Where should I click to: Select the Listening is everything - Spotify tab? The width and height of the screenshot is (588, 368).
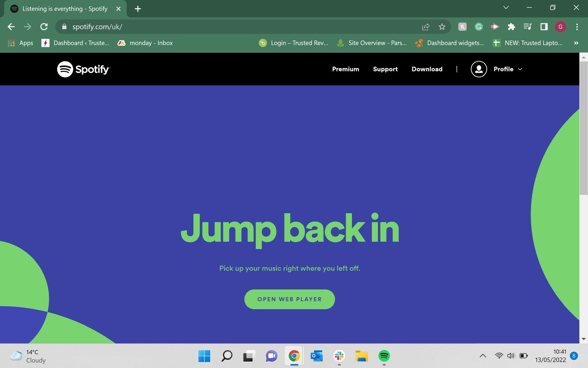[x=65, y=9]
